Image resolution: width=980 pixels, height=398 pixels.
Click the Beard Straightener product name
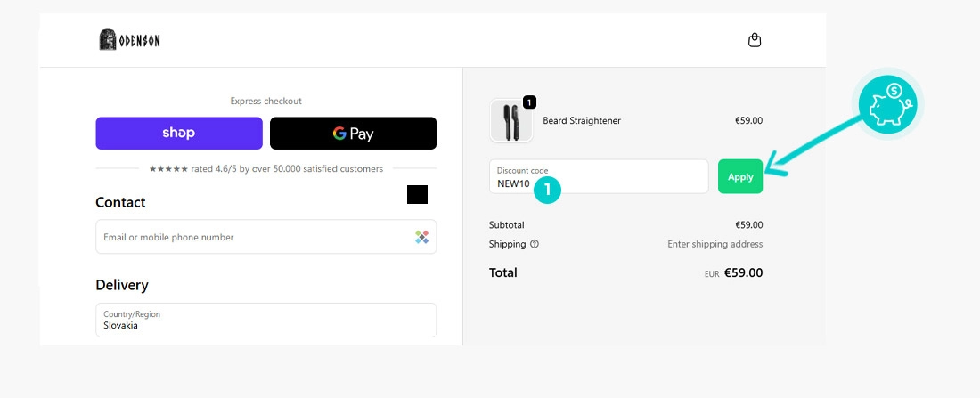581,120
